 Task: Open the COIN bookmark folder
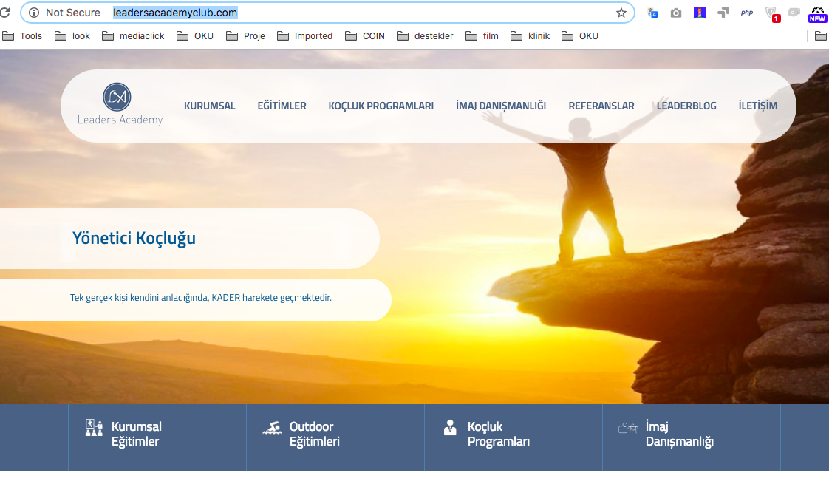pyautogui.click(x=364, y=35)
